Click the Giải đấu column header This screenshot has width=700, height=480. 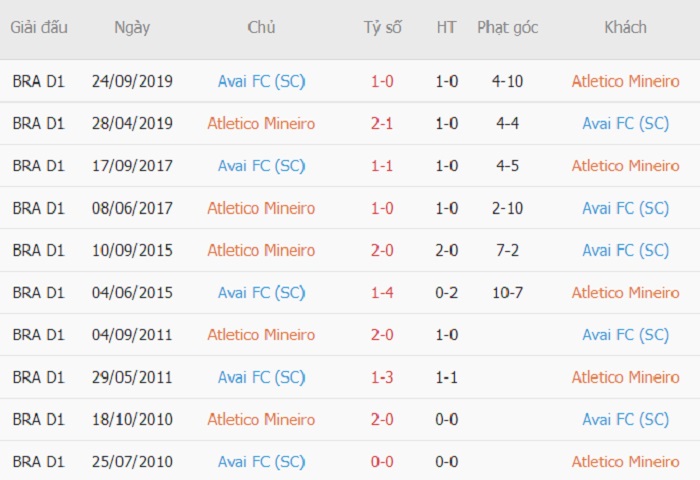(x=39, y=28)
